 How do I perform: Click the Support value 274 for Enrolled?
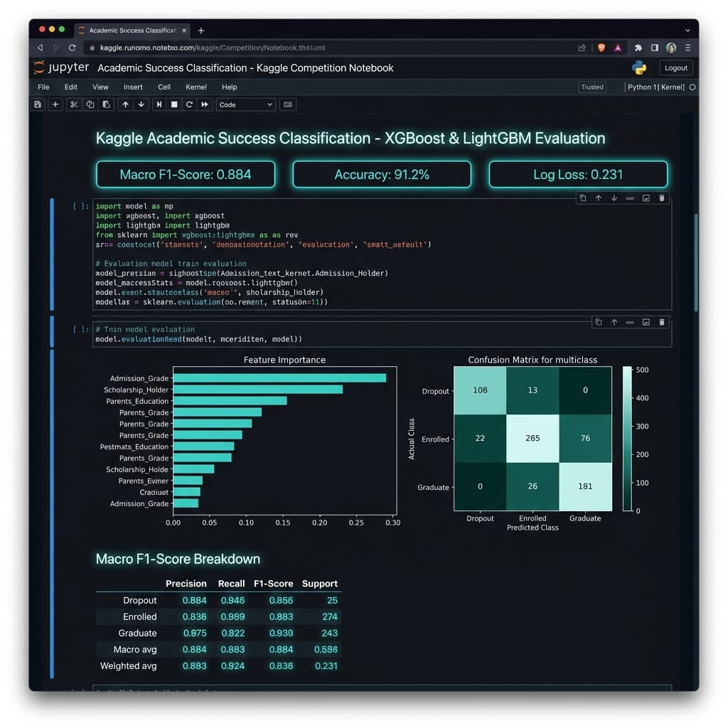pos(330,616)
